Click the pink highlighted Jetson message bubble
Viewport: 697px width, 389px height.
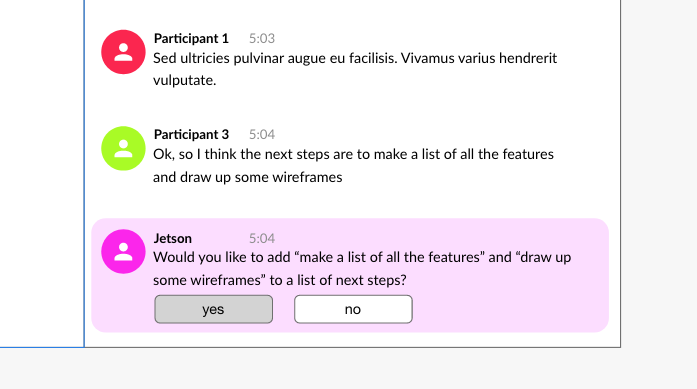[x=350, y=275]
